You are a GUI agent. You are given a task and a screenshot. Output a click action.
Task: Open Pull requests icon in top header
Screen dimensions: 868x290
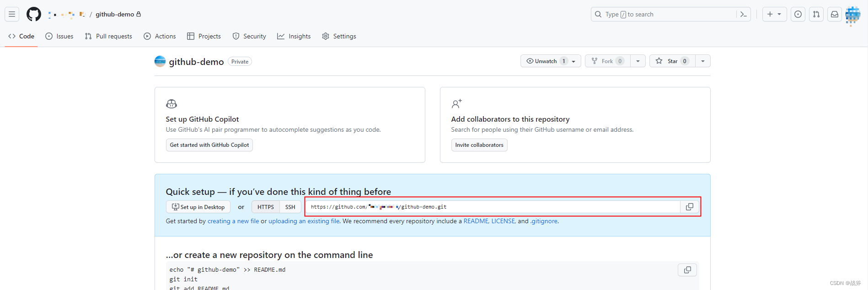816,14
